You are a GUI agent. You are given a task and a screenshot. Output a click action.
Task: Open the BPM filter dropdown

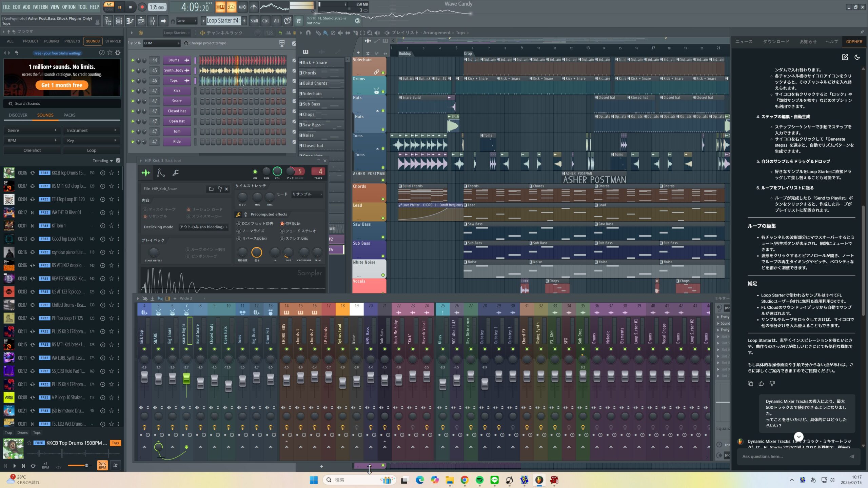(x=32, y=141)
